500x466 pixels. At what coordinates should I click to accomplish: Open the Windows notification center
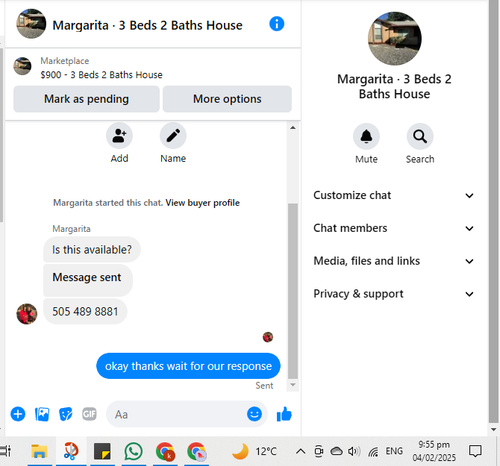tap(475, 451)
